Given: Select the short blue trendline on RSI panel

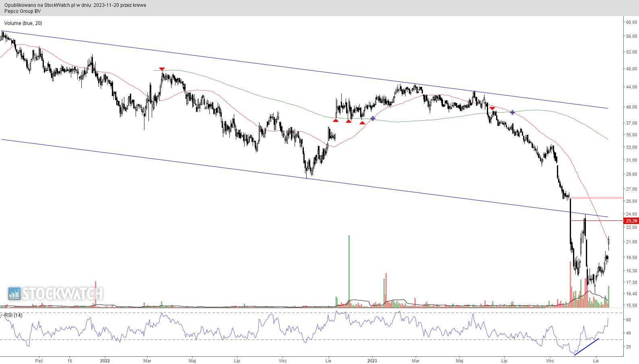Looking at the screenshot, I should pyautogui.click(x=586, y=347).
